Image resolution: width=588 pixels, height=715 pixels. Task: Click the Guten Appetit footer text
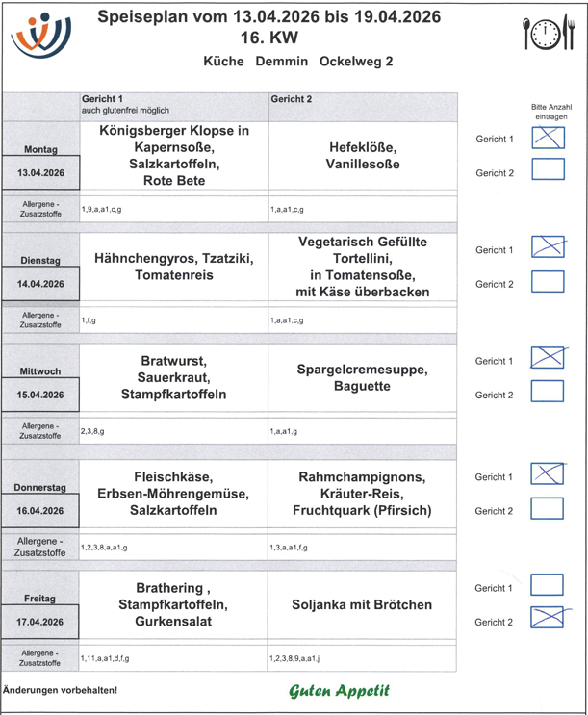click(340, 691)
